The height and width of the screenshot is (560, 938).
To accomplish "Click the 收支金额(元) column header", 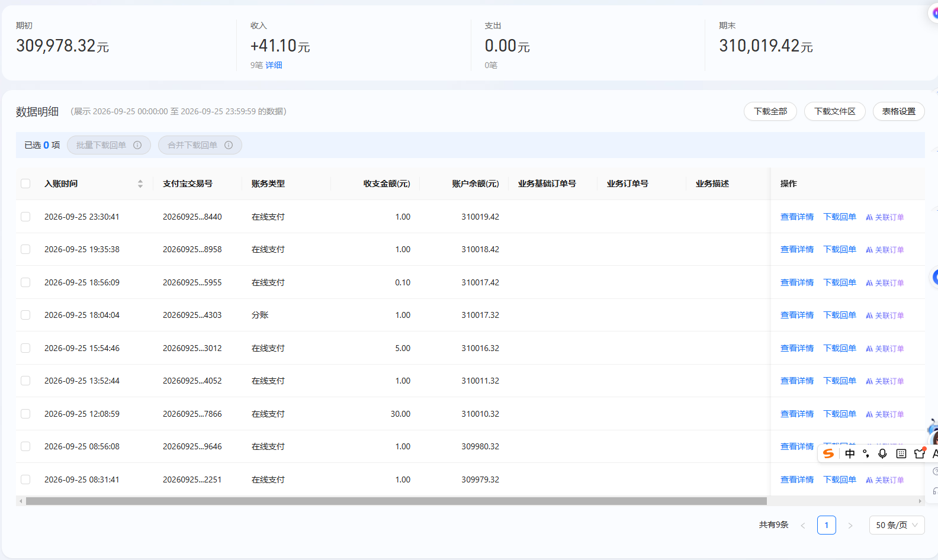I will pyautogui.click(x=387, y=184).
